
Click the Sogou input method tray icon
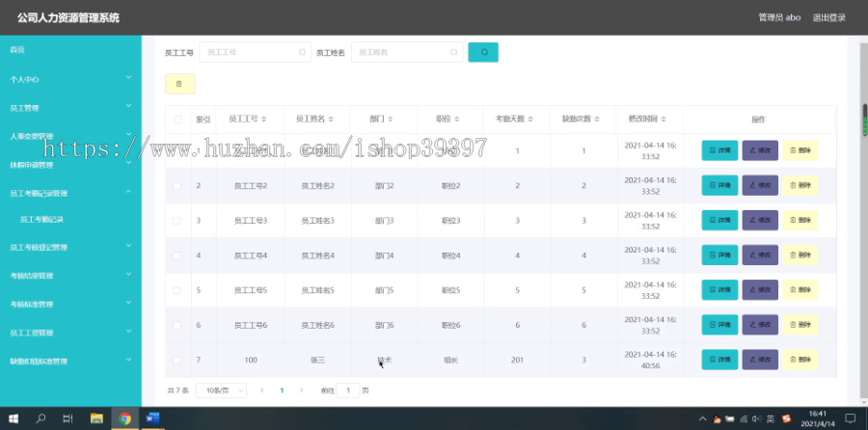click(x=786, y=419)
